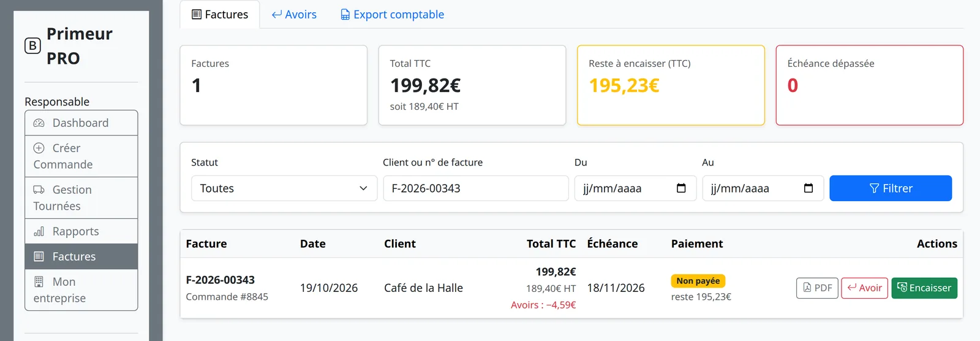The height and width of the screenshot is (341, 980).
Task: Click the Filtrer button
Action: (x=891, y=188)
